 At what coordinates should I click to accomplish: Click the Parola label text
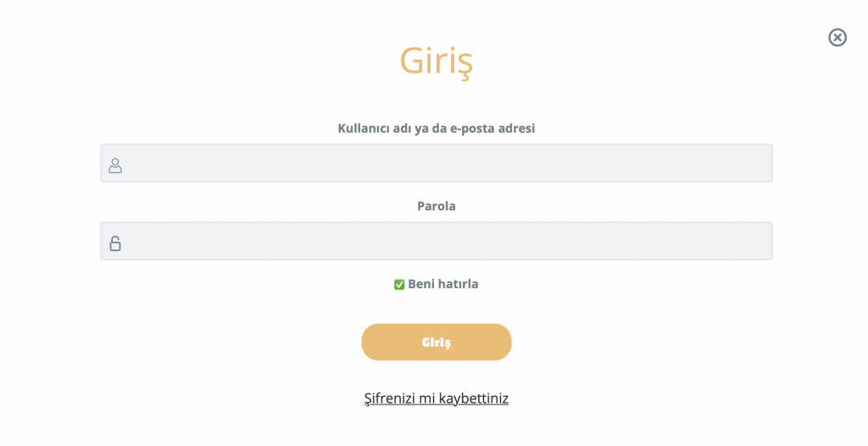(437, 206)
